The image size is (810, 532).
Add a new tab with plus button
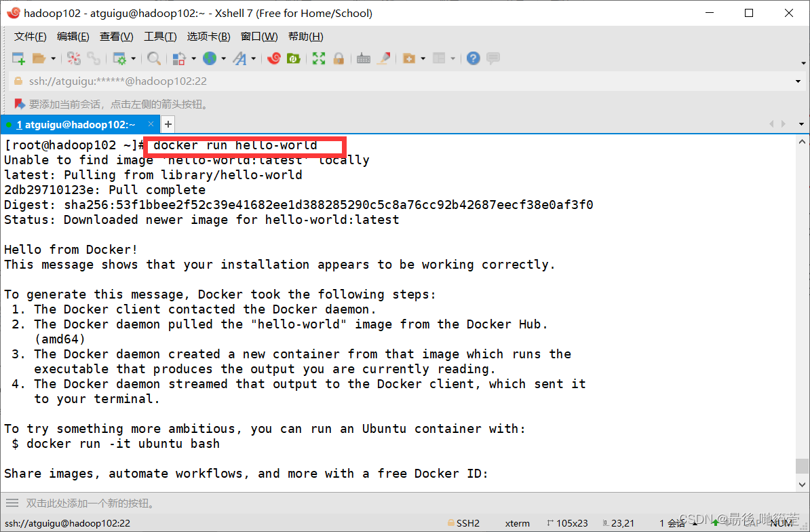tap(168, 124)
